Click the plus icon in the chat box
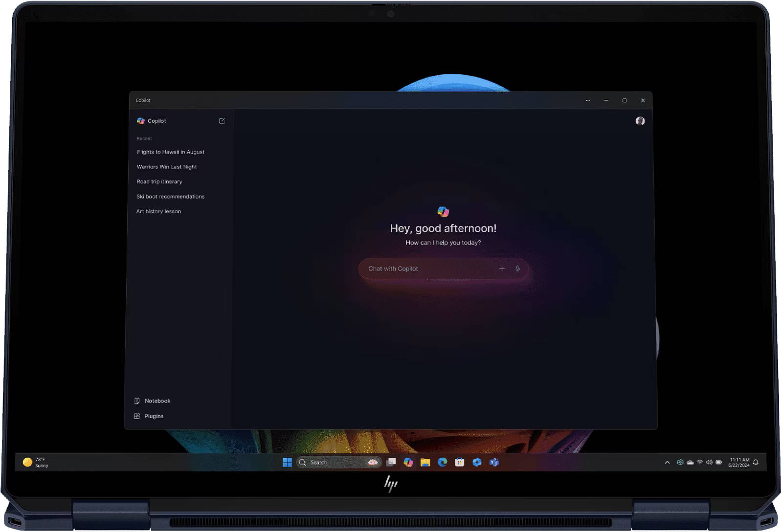This screenshot has width=781, height=532. coord(502,268)
